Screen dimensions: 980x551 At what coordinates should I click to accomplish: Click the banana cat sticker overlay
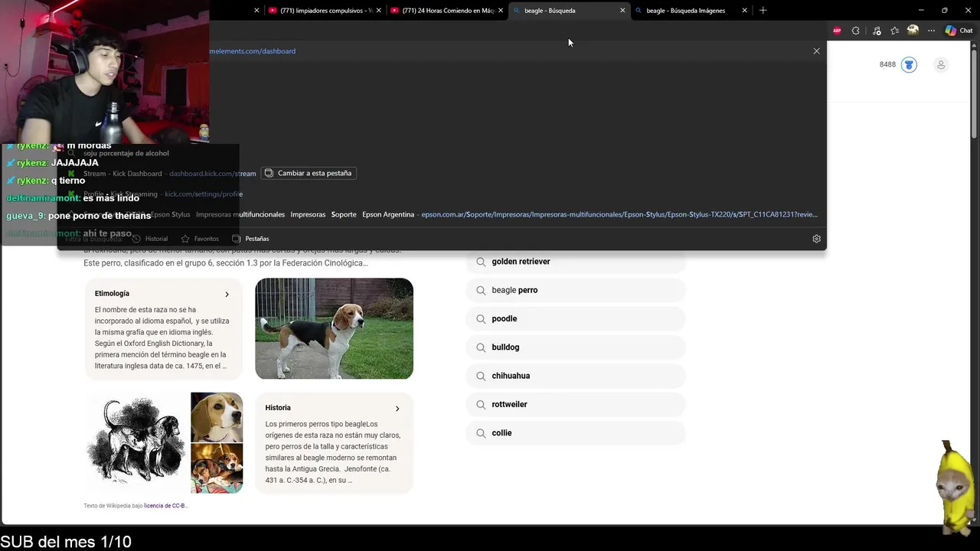(955, 487)
